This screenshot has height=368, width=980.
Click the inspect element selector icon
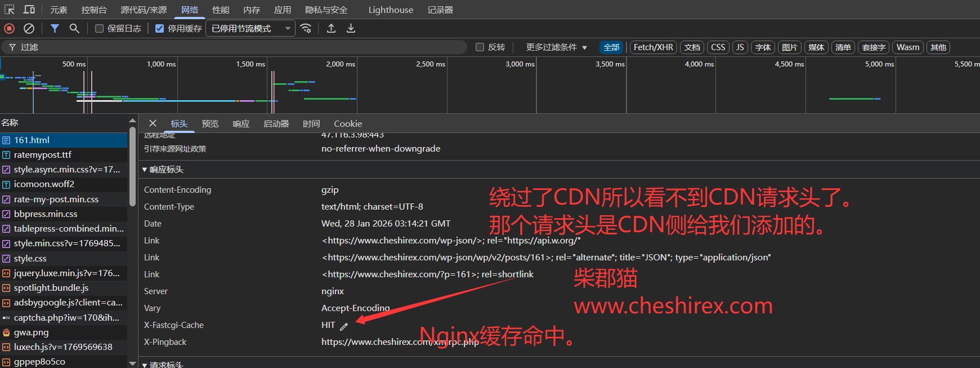(10, 10)
